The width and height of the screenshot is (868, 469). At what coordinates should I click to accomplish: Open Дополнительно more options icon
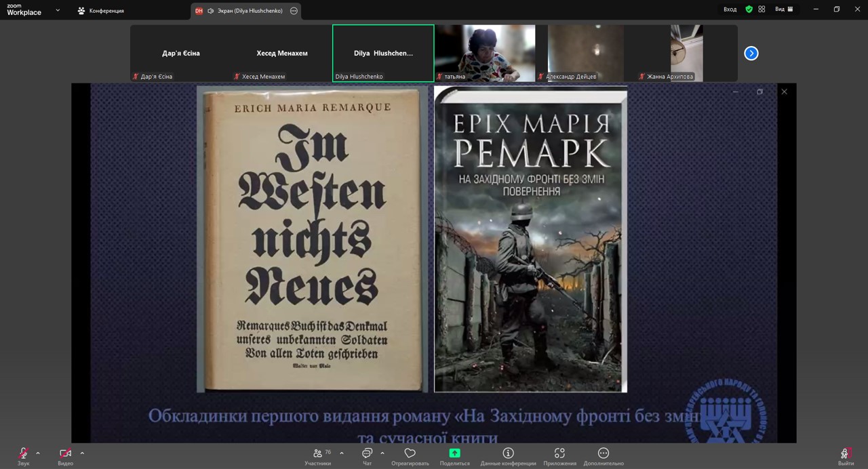point(604,453)
